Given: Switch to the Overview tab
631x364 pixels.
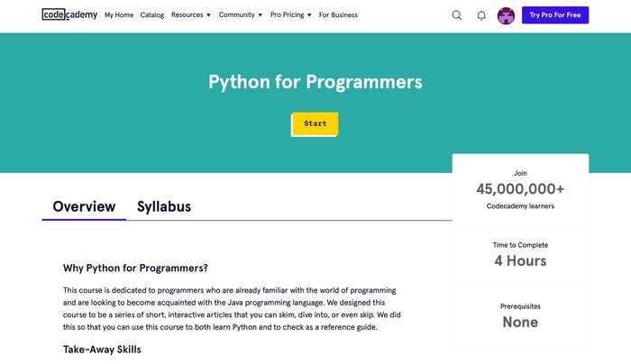Looking at the screenshot, I should click(x=84, y=206).
